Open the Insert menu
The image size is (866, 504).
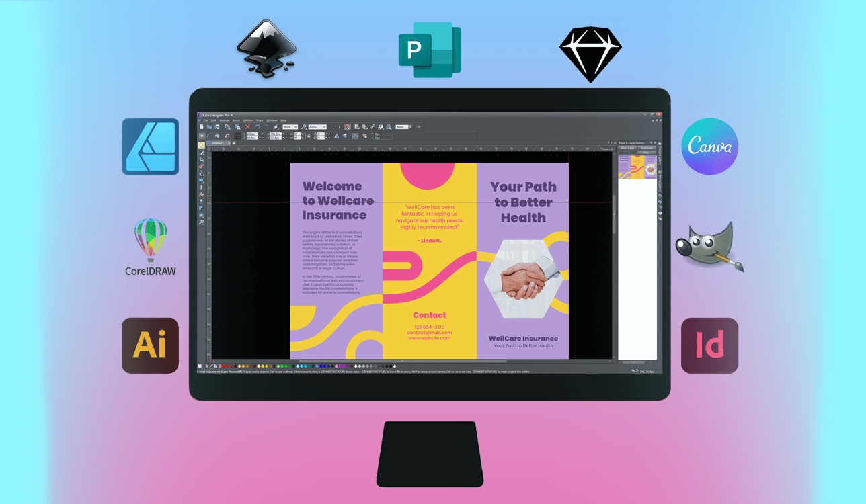click(x=236, y=120)
